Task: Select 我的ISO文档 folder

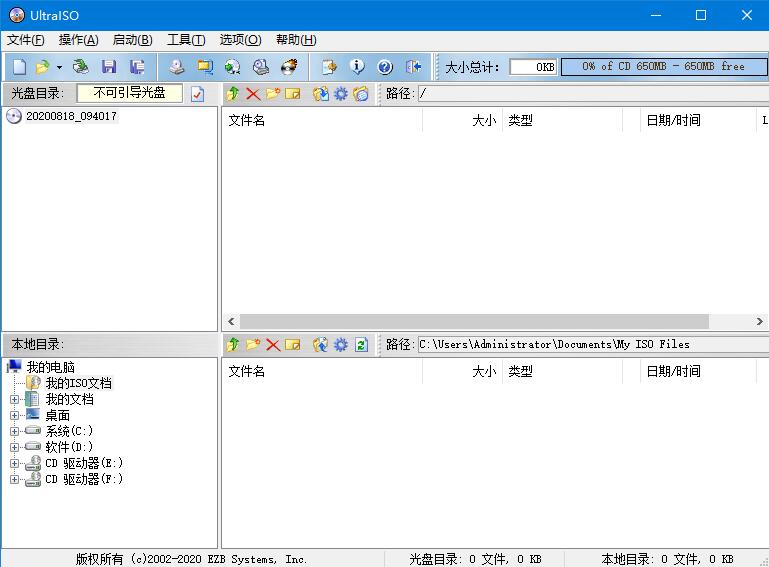Action: coord(78,383)
